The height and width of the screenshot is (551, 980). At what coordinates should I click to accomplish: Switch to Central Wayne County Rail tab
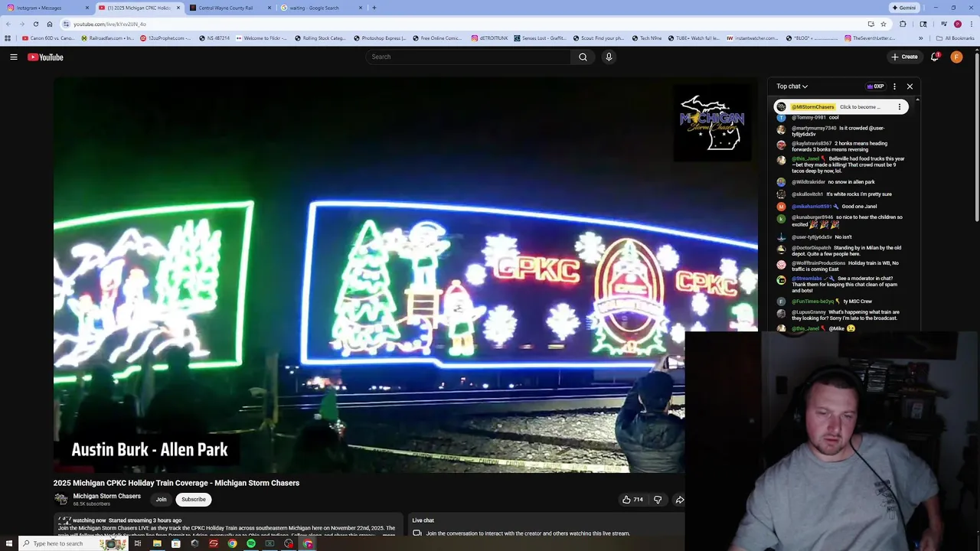click(x=230, y=8)
